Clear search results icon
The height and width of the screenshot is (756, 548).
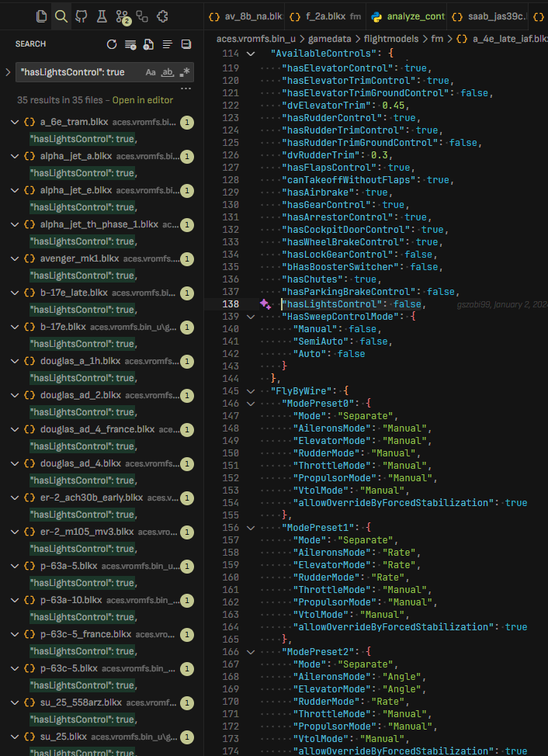click(130, 44)
